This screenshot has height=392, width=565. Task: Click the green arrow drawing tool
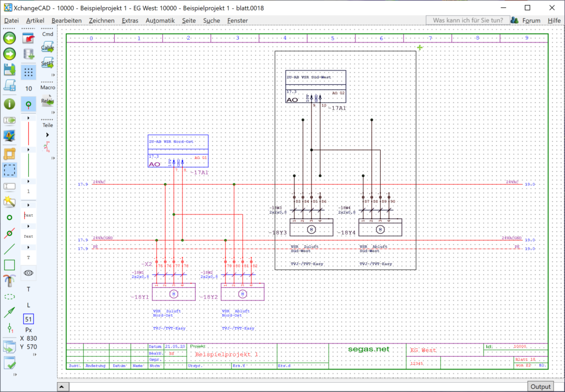(x=9, y=312)
